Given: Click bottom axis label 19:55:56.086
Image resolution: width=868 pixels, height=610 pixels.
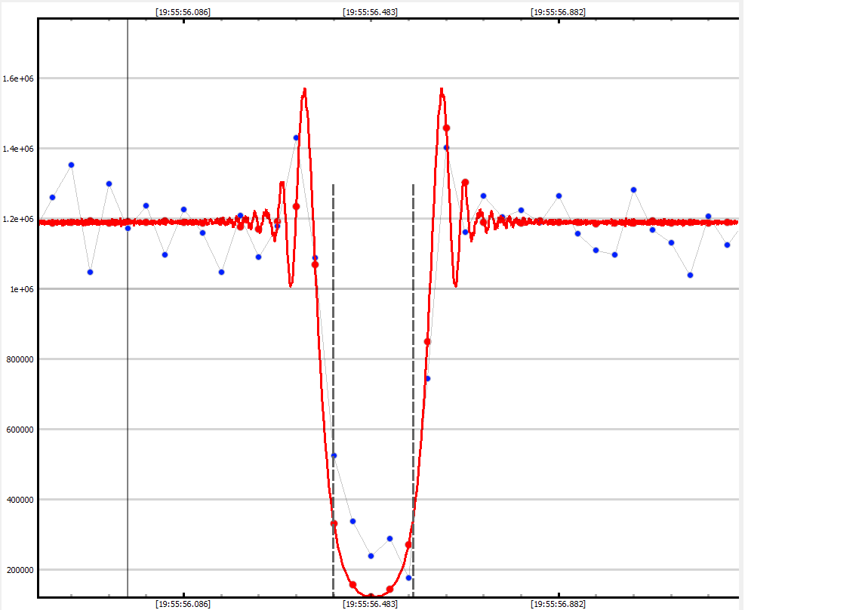Looking at the screenshot, I should coord(183,604).
